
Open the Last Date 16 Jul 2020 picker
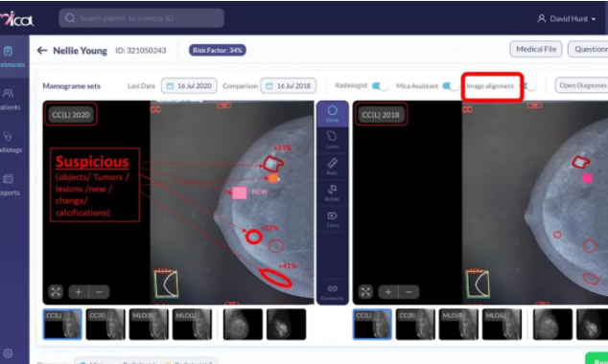pos(189,85)
